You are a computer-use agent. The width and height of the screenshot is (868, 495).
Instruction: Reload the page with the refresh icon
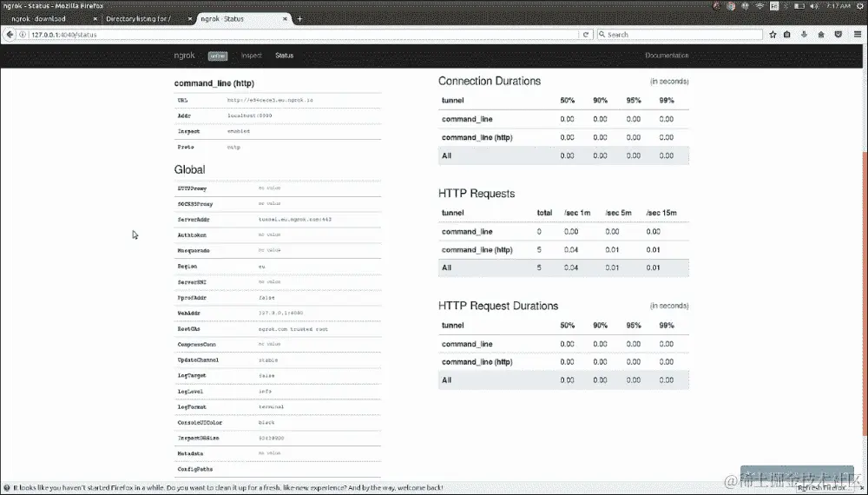pos(586,35)
